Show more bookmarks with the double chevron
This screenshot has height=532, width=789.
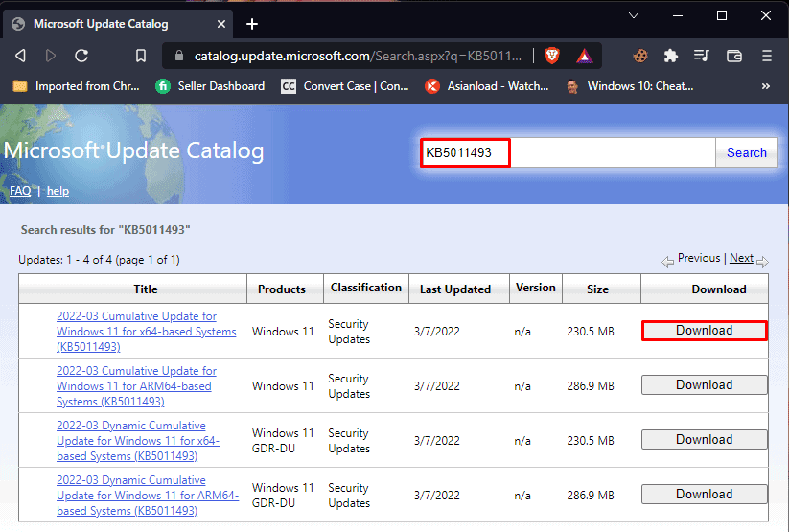(765, 86)
